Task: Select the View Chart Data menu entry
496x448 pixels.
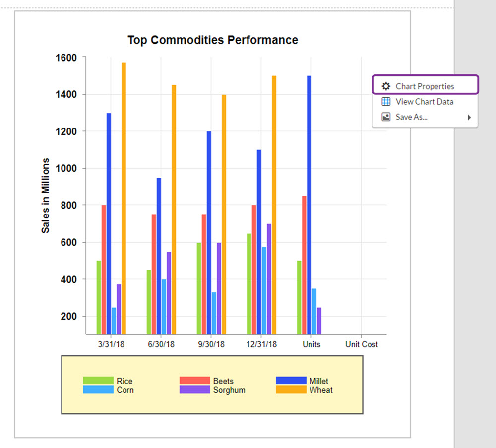Action: pos(424,102)
